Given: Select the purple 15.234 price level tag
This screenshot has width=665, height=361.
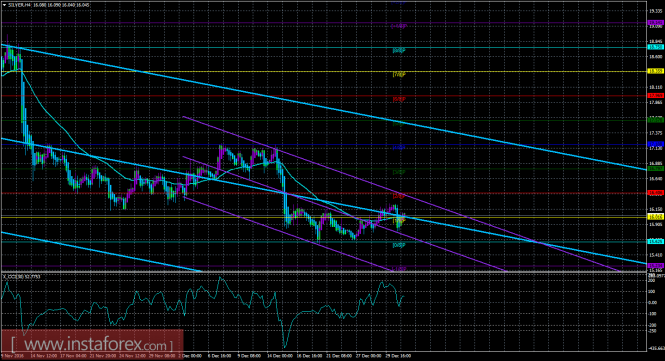Looking at the screenshot, I should click(x=656, y=266).
